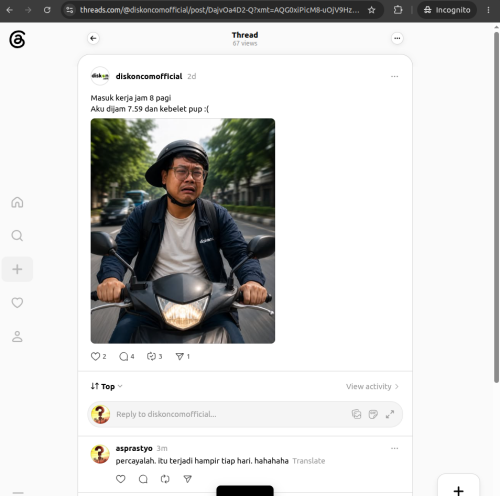Repost the diskoncomofficial post
The height and width of the screenshot is (496, 500).
coord(151,356)
